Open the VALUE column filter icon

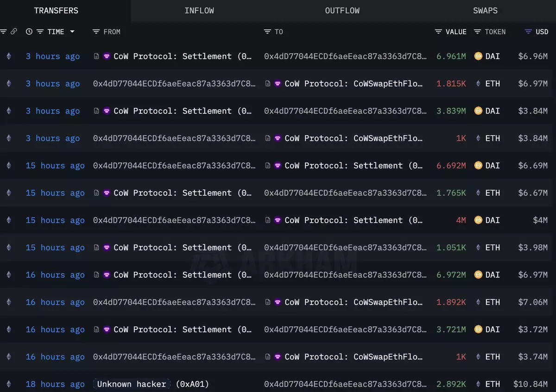[x=438, y=31]
